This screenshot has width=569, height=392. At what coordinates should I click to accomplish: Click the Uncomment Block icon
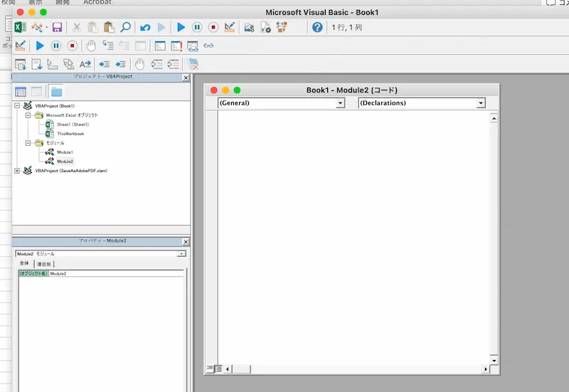(x=173, y=65)
